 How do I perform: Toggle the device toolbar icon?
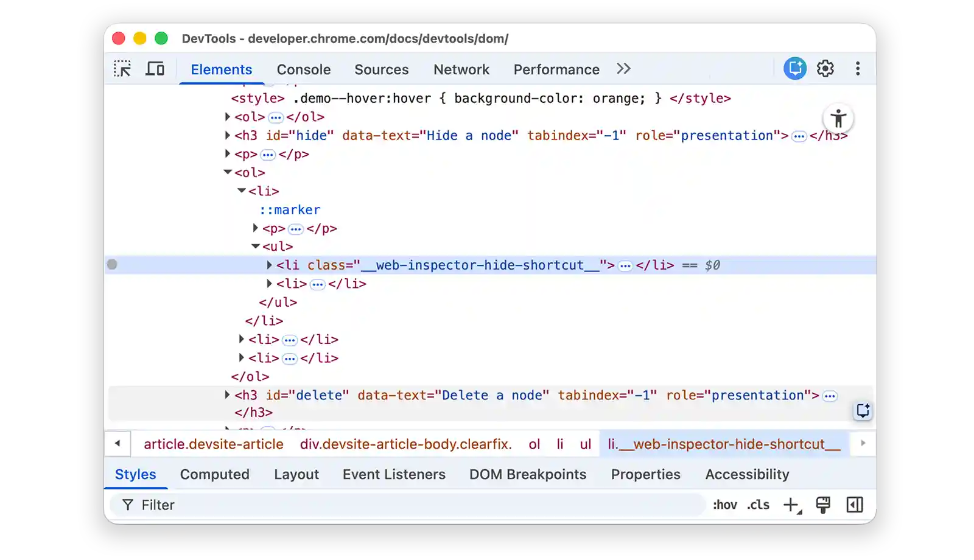[155, 69]
